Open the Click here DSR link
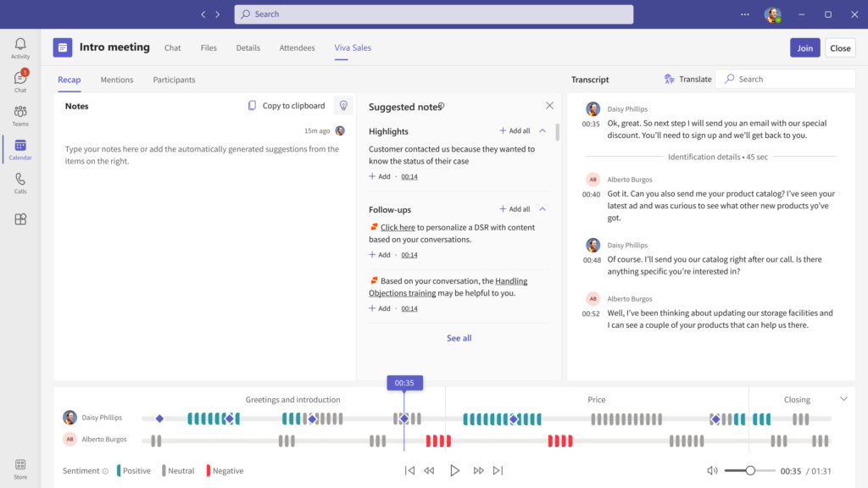 398,227
